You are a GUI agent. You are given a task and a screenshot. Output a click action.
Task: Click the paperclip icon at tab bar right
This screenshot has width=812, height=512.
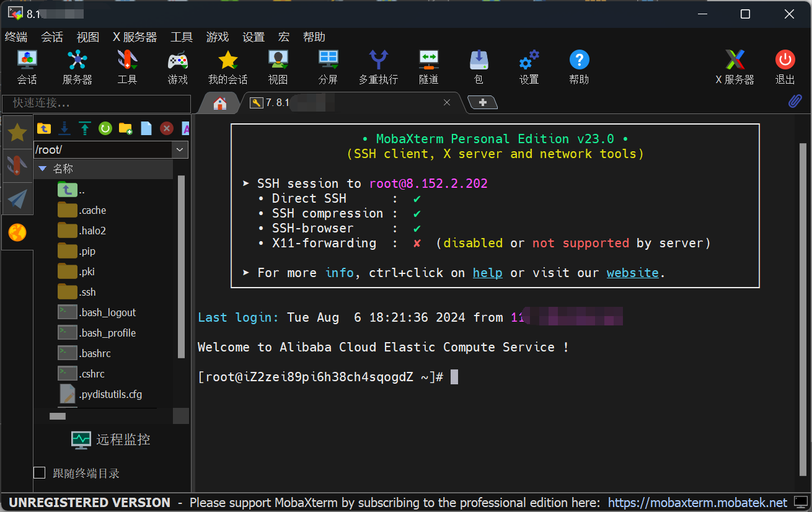pyautogui.click(x=795, y=102)
